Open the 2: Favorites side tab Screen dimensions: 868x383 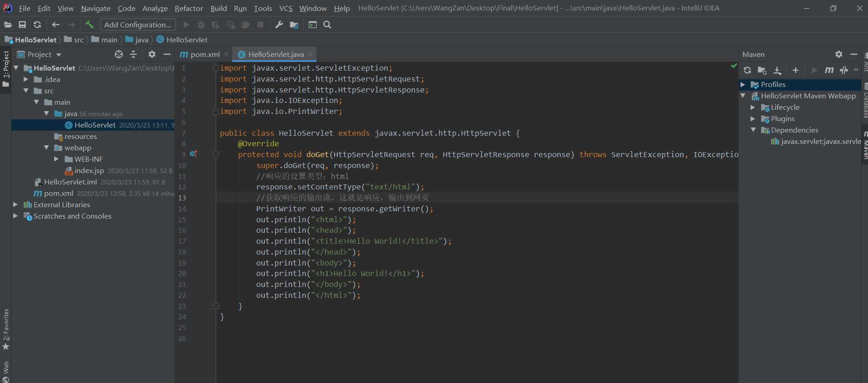click(x=6, y=329)
